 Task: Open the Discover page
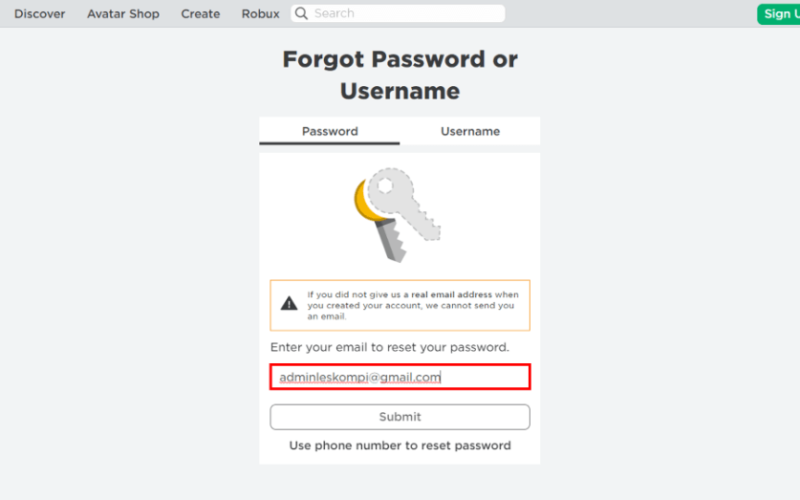coord(40,14)
